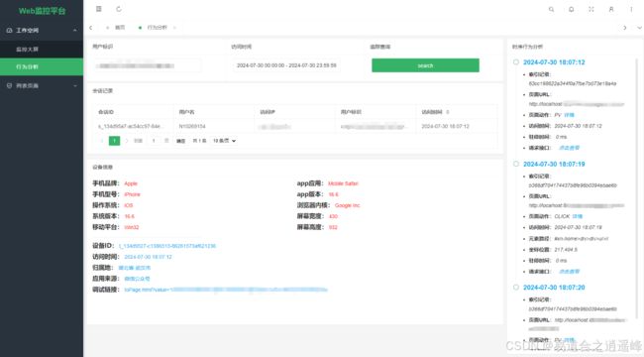Viewport: 644px width, 357px height.
Task: Go to previous page arrow in pagination
Action: (x=102, y=141)
